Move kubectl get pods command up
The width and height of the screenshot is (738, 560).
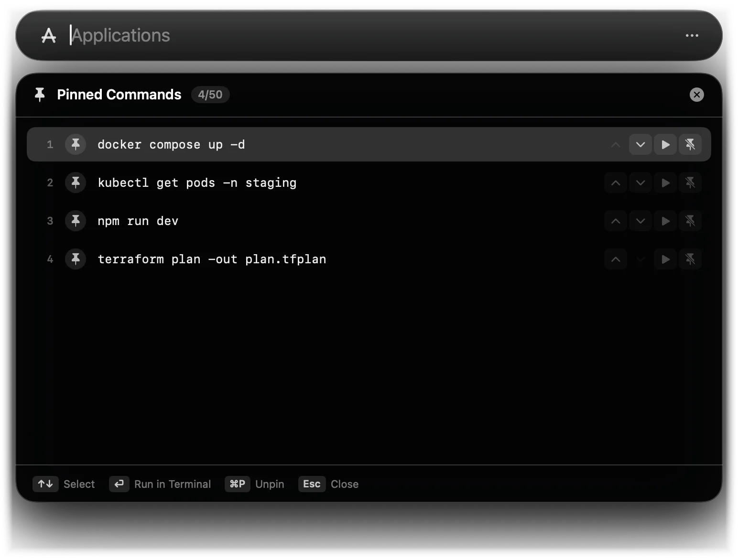point(616,183)
